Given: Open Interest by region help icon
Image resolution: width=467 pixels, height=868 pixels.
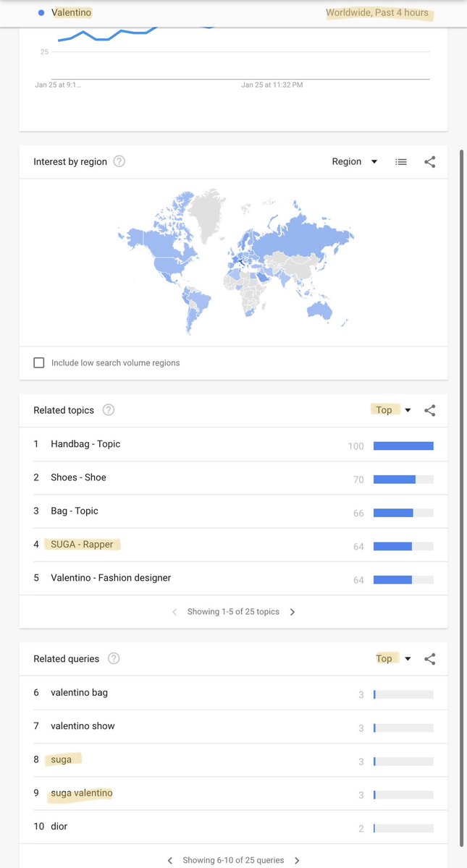Looking at the screenshot, I should click(x=119, y=161).
